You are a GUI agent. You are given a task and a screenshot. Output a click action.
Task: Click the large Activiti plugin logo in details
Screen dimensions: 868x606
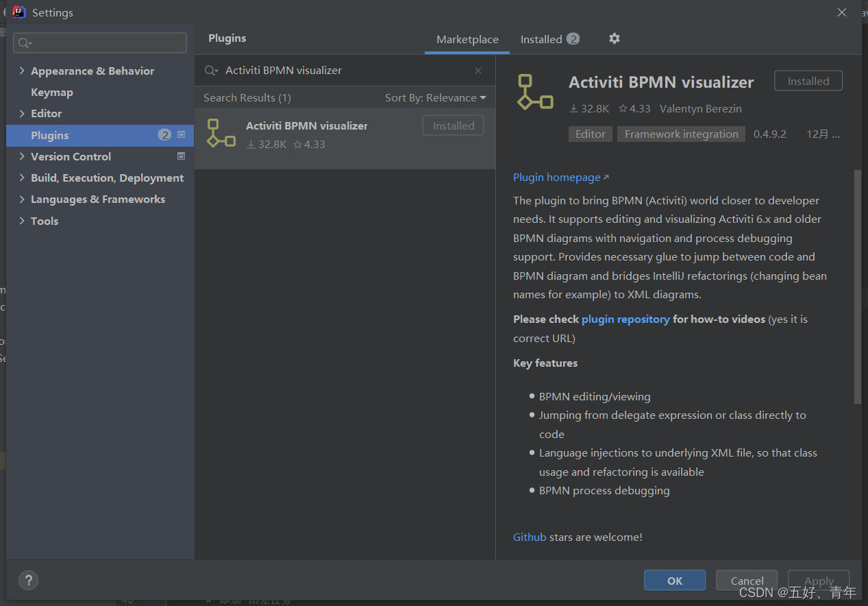pos(535,92)
